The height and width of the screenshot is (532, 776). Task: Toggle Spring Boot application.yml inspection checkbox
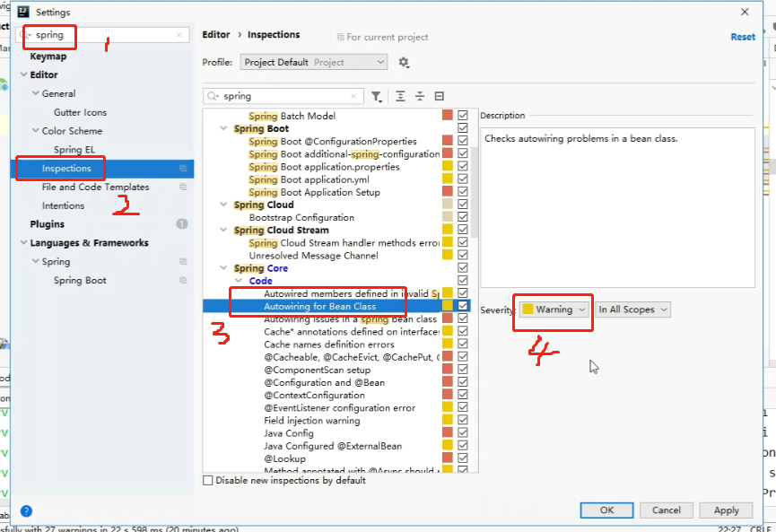click(463, 179)
